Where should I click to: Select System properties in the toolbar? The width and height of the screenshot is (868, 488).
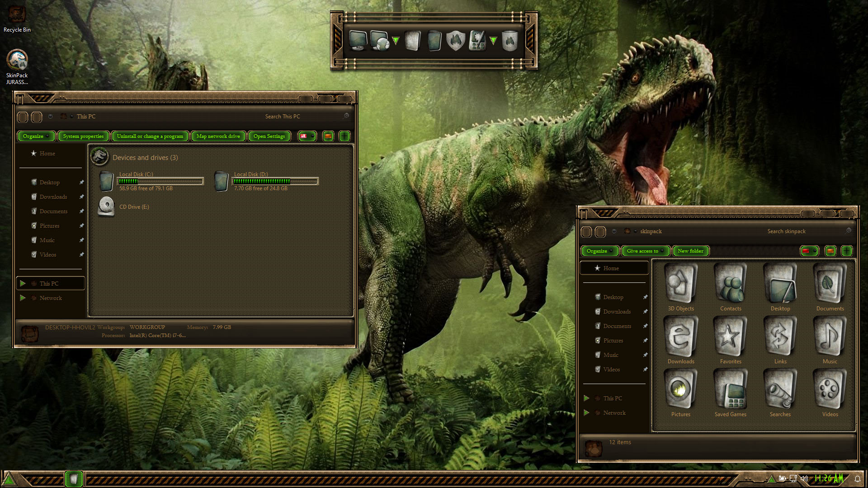(83, 136)
